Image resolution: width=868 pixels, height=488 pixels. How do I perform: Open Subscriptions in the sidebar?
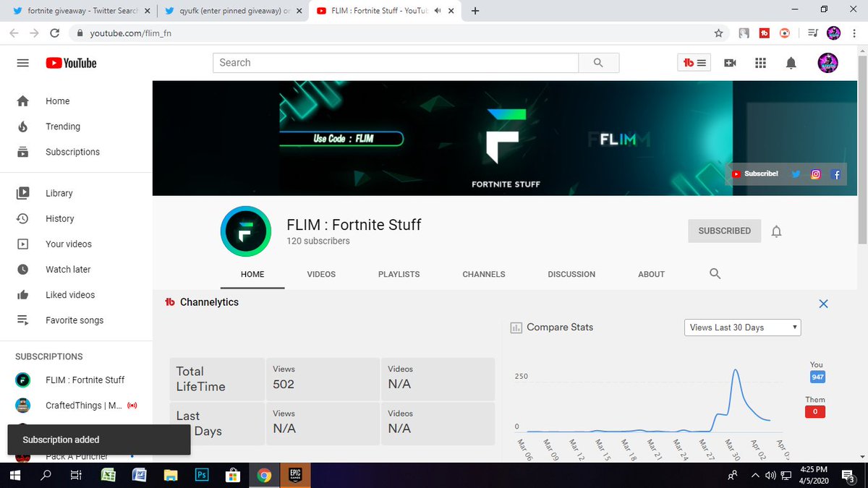pos(76,152)
